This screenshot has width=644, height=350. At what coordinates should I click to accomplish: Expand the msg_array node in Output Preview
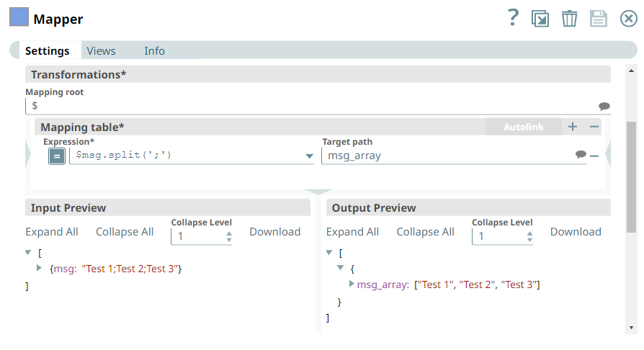pos(352,284)
